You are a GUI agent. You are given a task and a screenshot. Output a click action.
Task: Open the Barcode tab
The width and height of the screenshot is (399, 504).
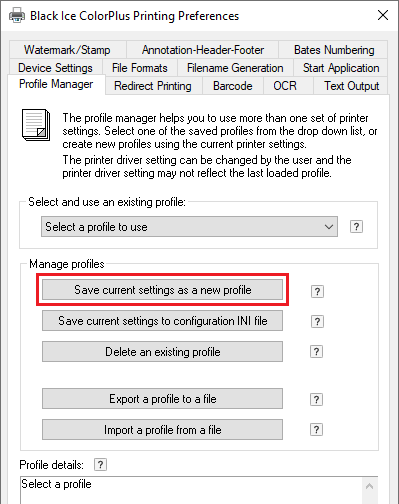coord(233,86)
